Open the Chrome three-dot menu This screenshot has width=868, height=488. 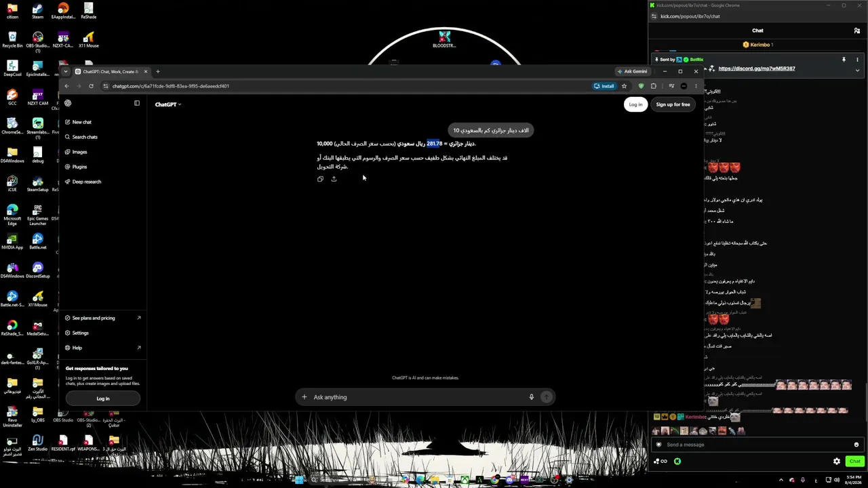696,86
